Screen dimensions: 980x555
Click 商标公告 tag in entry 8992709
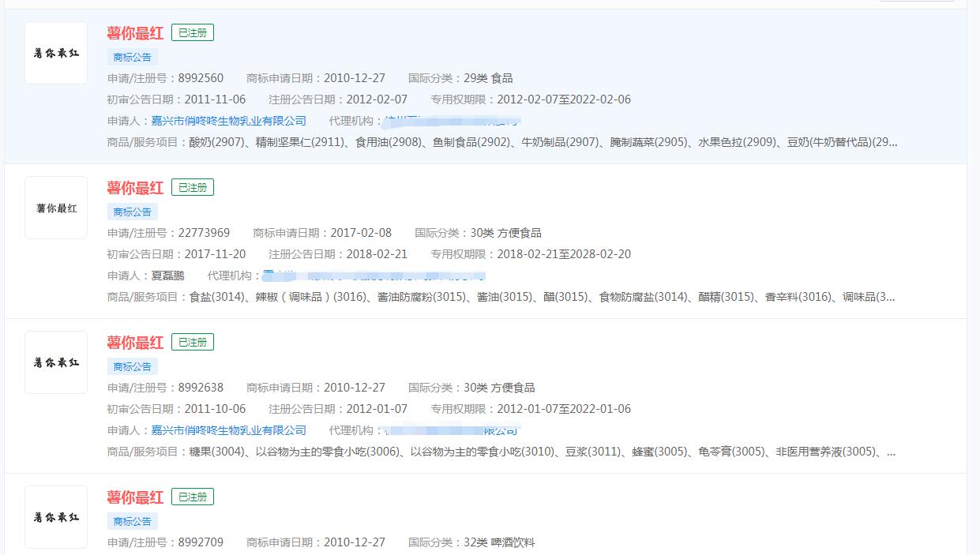point(133,521)
